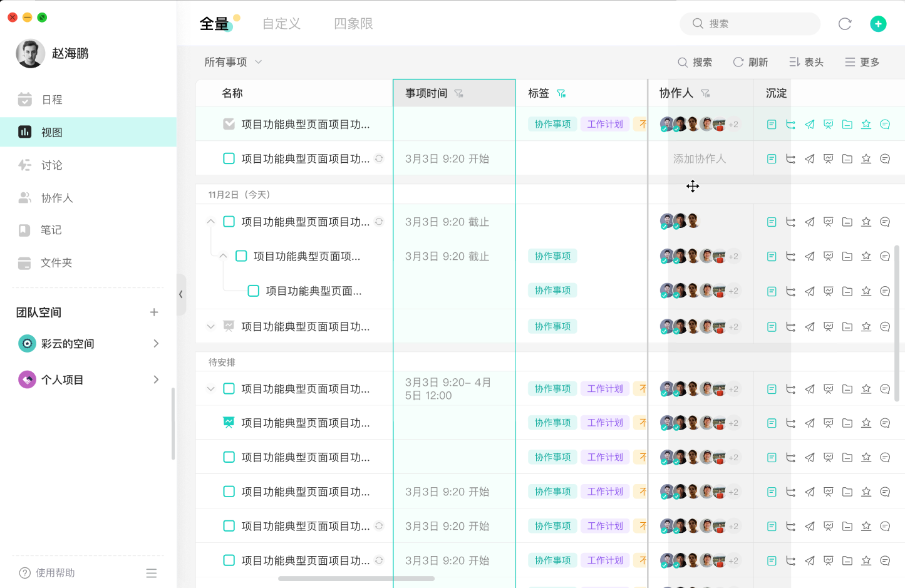The height and width of the screenshot is (588, 905).
Task: Open the chat bubble icon in the top row
Action: 885,123
